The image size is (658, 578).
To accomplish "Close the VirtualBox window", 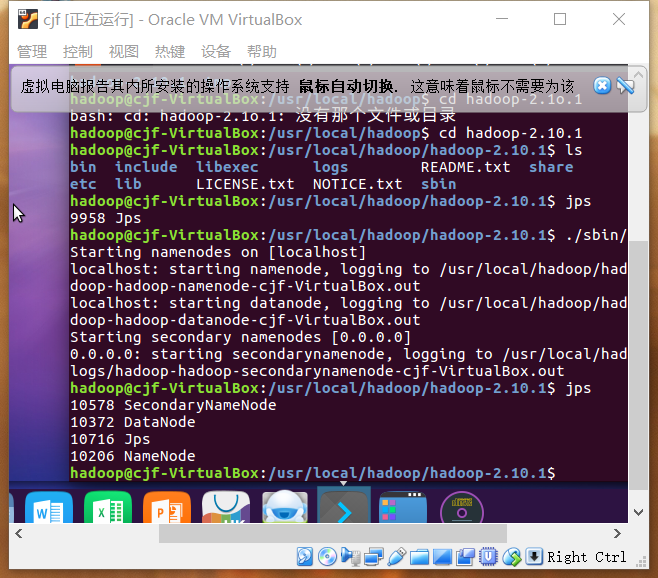I will tap(619, 19).
